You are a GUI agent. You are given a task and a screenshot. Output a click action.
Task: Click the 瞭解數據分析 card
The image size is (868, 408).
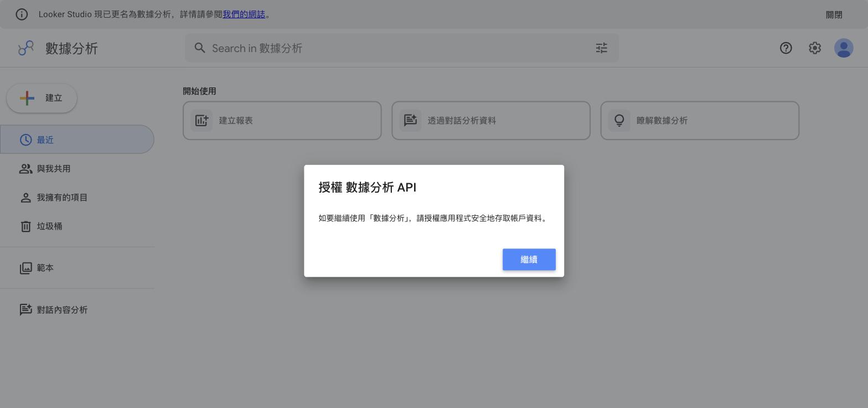click(x=700, y=120)
